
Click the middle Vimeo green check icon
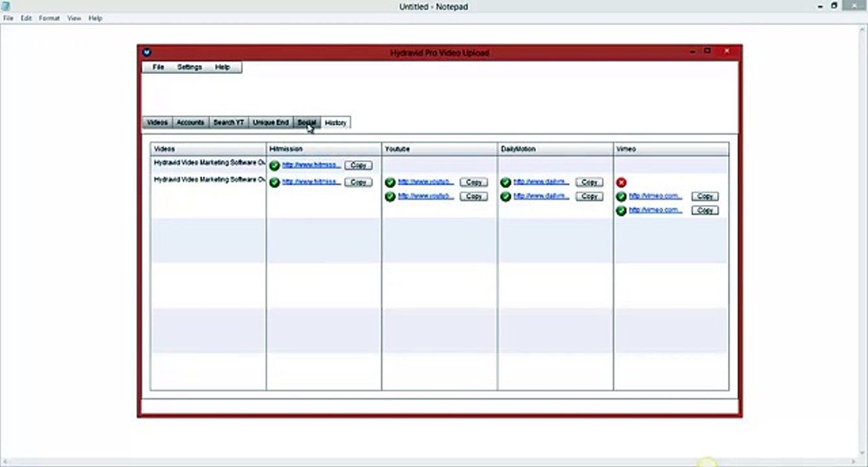[622, 197]
